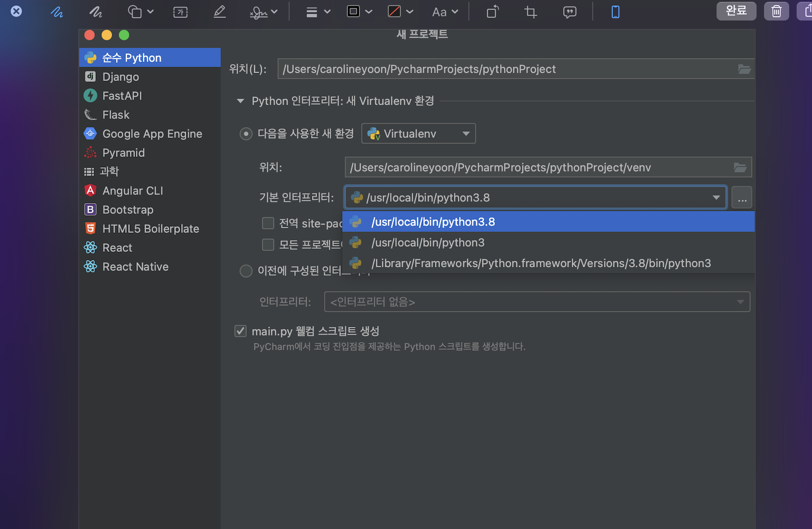
Task: Add a text box with markup
Action: coord(180,12)
